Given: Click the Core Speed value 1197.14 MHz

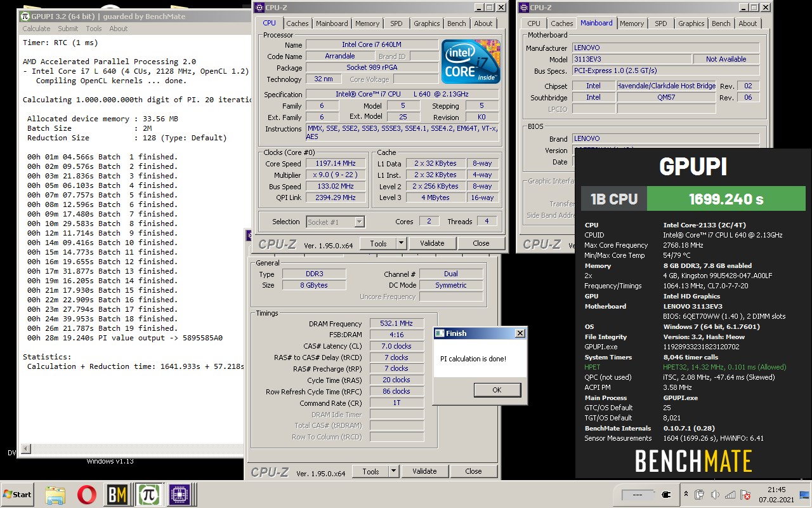Looking at the screenshot, I should 336,163.
